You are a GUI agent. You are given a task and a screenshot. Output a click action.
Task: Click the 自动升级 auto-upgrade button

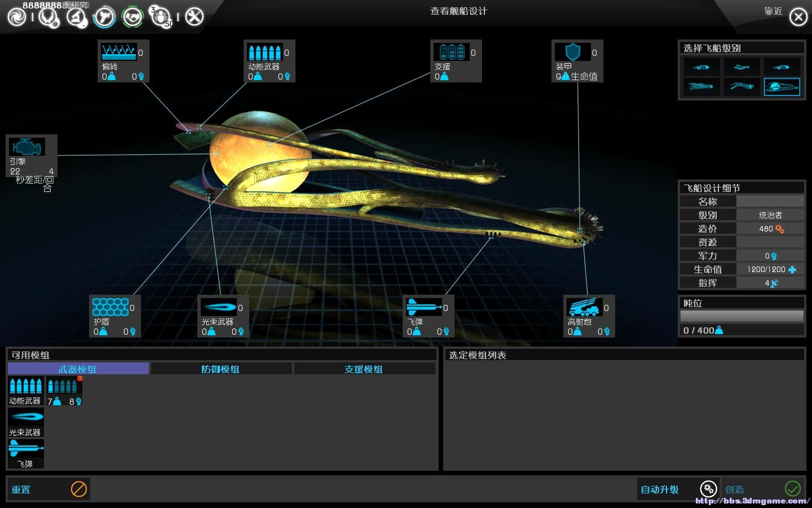coord(678,489)
